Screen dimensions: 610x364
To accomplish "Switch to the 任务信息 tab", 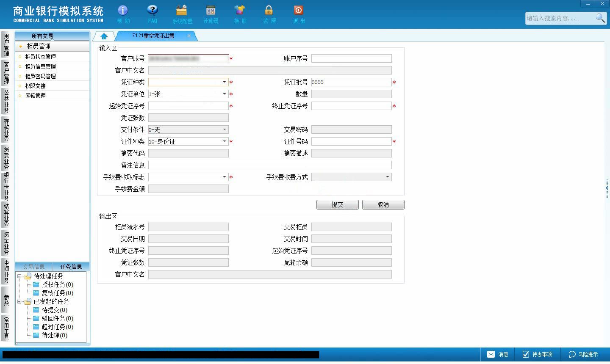I will (71, 267).
